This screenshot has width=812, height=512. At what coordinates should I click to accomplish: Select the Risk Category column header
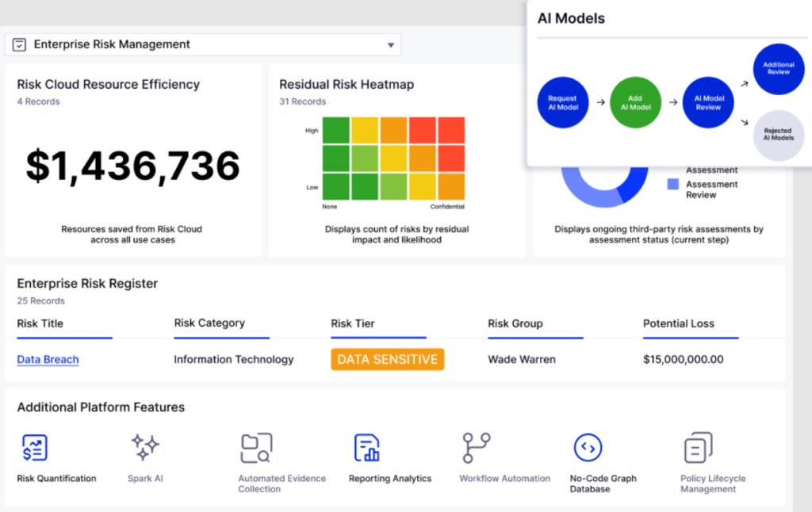209,323
